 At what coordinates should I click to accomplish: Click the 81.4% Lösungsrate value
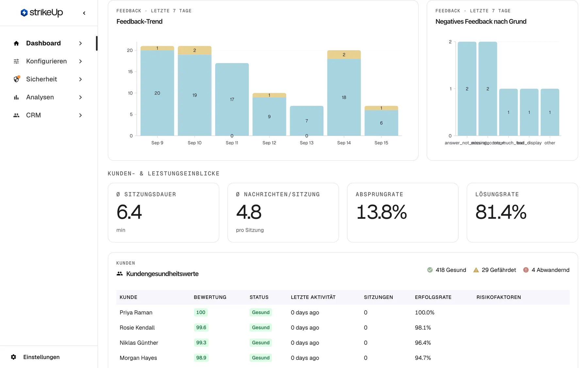pyautogui.click(x=501, y=212)
